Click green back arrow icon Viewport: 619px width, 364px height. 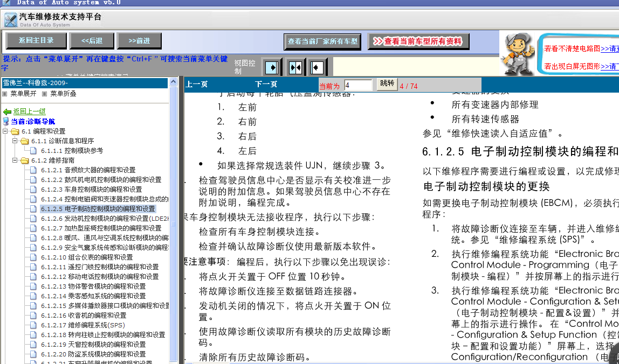(x=6, y=112)
